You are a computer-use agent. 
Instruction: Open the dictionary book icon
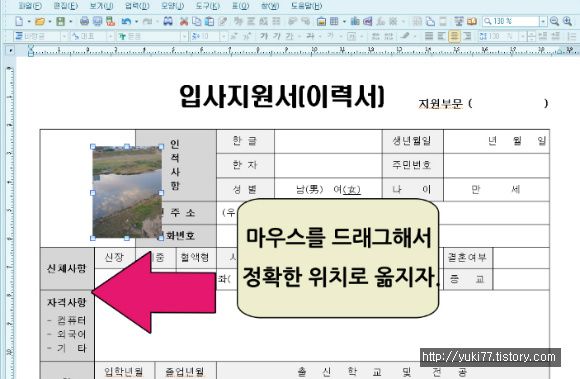click(x=472, y=21)
